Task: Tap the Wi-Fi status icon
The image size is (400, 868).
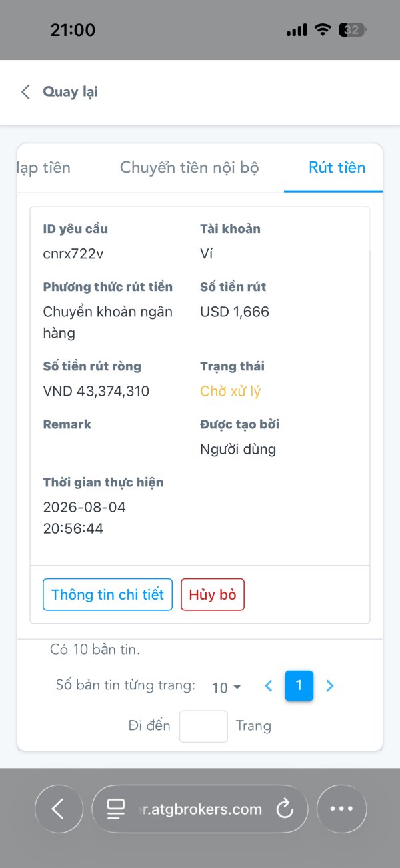Action: coord(323,30)
